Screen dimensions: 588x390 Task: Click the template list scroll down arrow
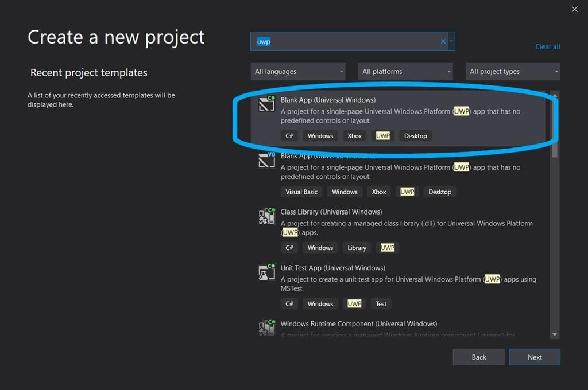[555, 334]
